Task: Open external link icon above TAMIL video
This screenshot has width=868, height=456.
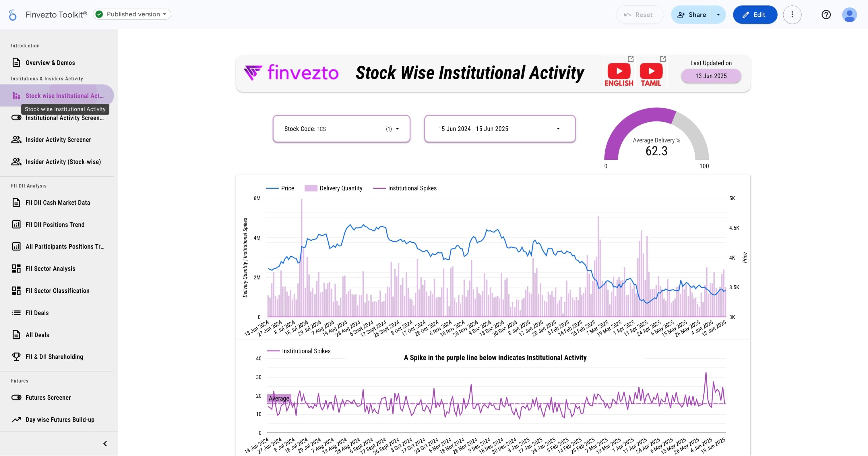Action: (x=662, y=59)
